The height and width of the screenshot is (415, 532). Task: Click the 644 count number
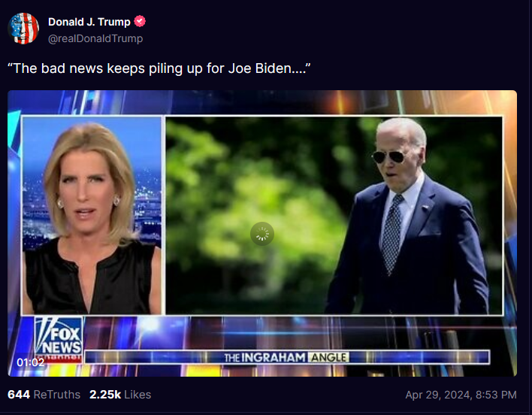(x=19, y=394)
